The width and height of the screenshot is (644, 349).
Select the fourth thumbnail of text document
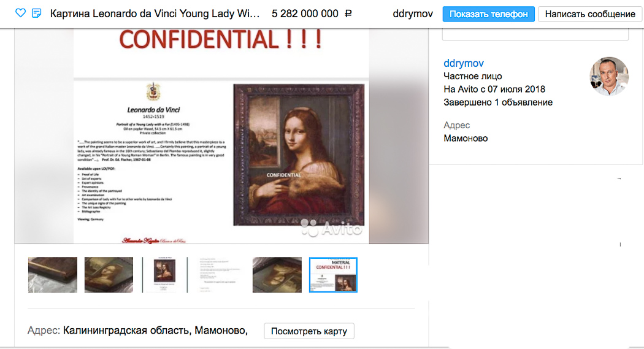221,275
